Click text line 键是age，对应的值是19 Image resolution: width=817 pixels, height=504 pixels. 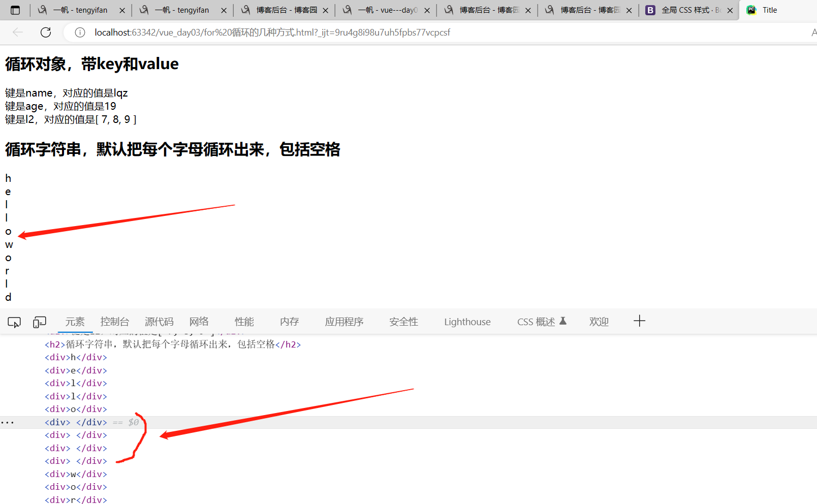(x=61, y=106)
